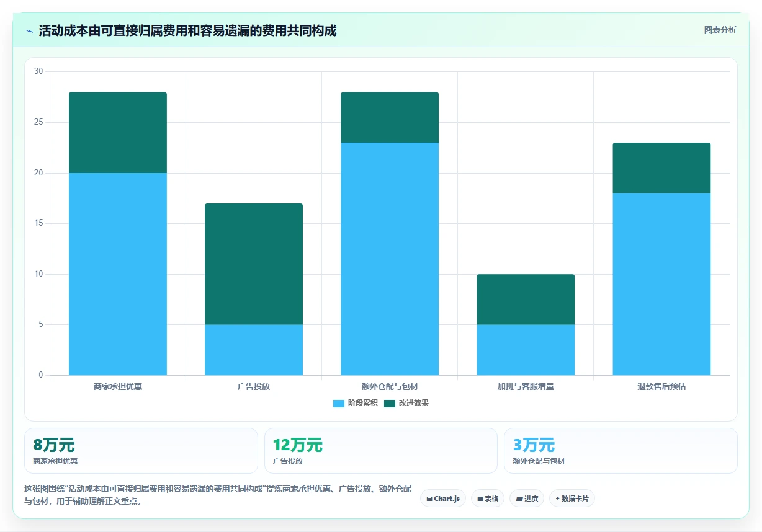Image resolution: width=762 pixels, height=532 pixels.
Task: Click the blue bar segment for 额外仓配与包材
Action: [x=390, y=259]
